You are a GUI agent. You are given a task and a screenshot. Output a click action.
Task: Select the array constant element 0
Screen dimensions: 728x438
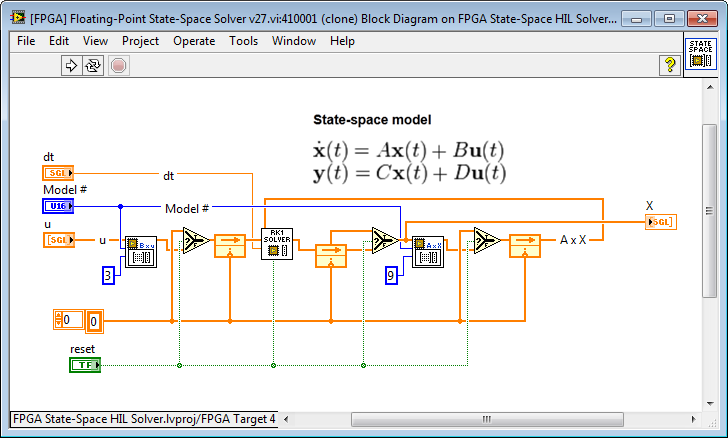click(94, 321)
